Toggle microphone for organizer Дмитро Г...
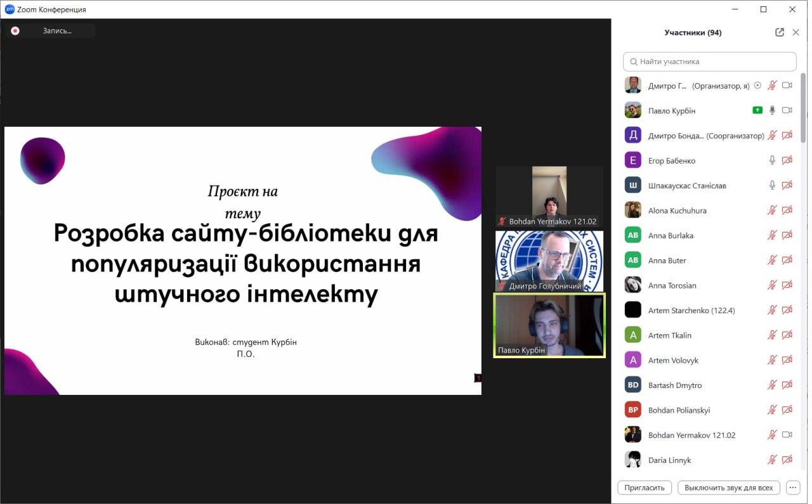The height and width of the screenshot is (504, 812). coord(772,86)
